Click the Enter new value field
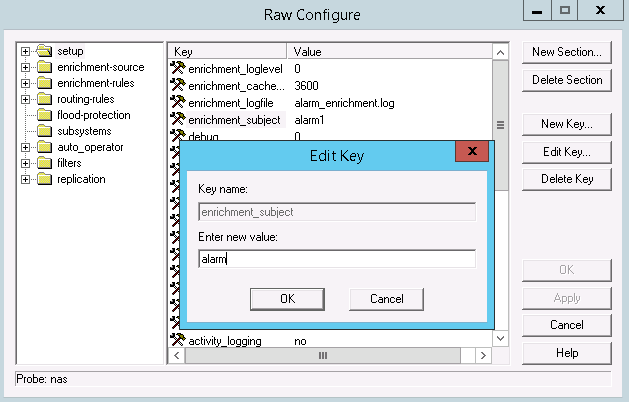 pyautogui.click(x=337, y=259)
